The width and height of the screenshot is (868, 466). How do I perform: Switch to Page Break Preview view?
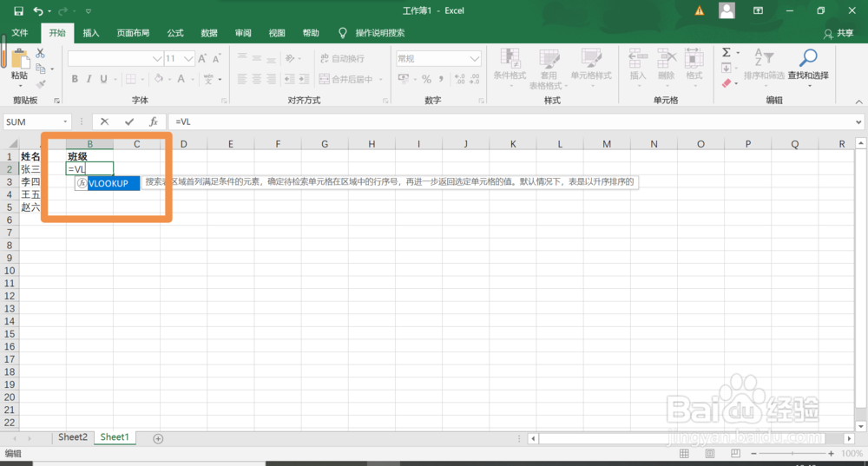[x=735, y=453]
